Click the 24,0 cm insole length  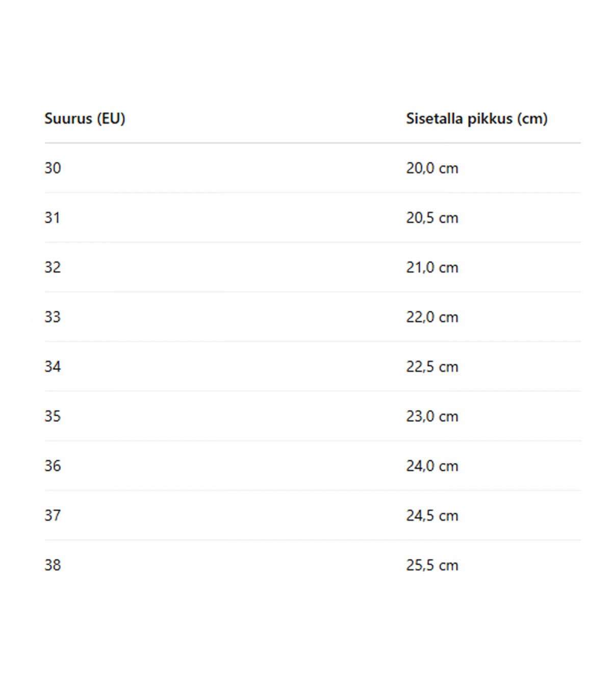tap(432, 465)
